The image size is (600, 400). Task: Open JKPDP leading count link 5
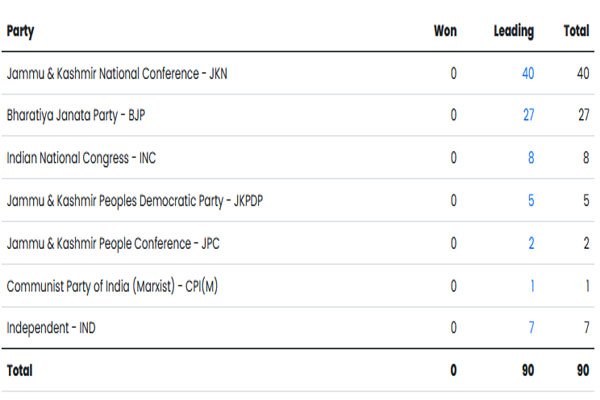pyautogui.click(x=531, y=200)
